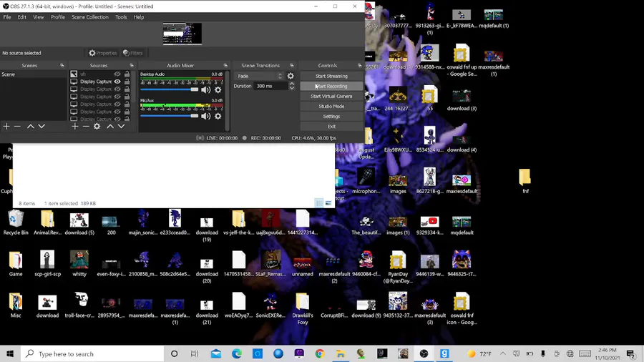Select Drawkill's Foxy folder on desktop
Screen dimensions: 644x362
(x=302, y=308)
